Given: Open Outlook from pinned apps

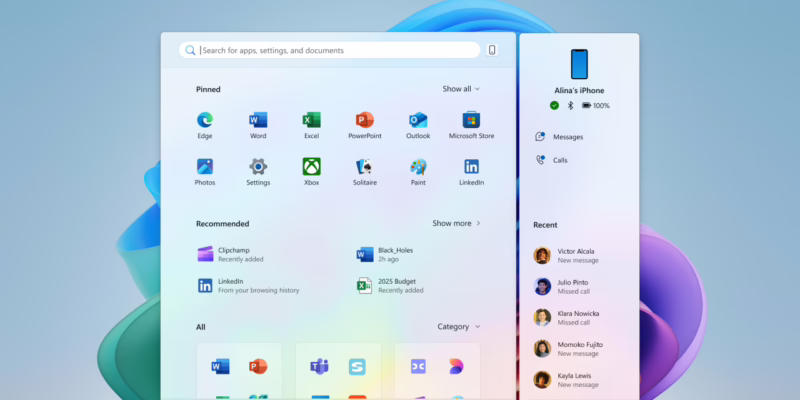Looking at the screenshot, I should pos(418,121).
